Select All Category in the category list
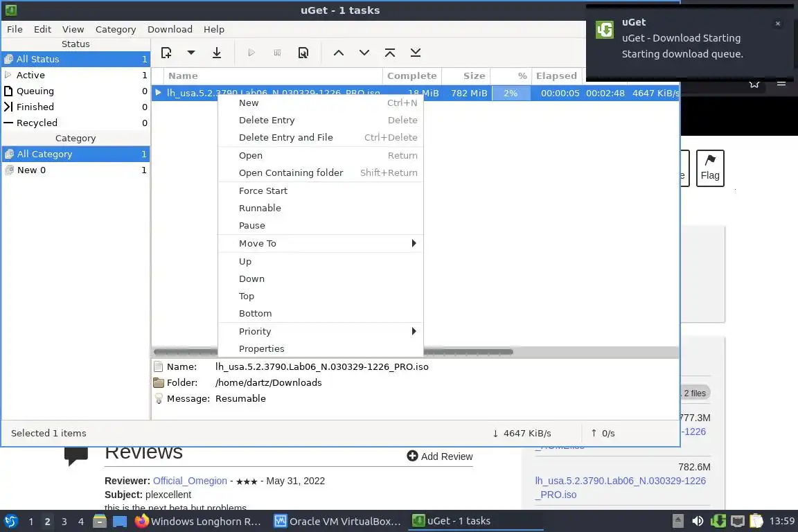The width and height of the screenshot is (798, 532). [x=76, y=154]
